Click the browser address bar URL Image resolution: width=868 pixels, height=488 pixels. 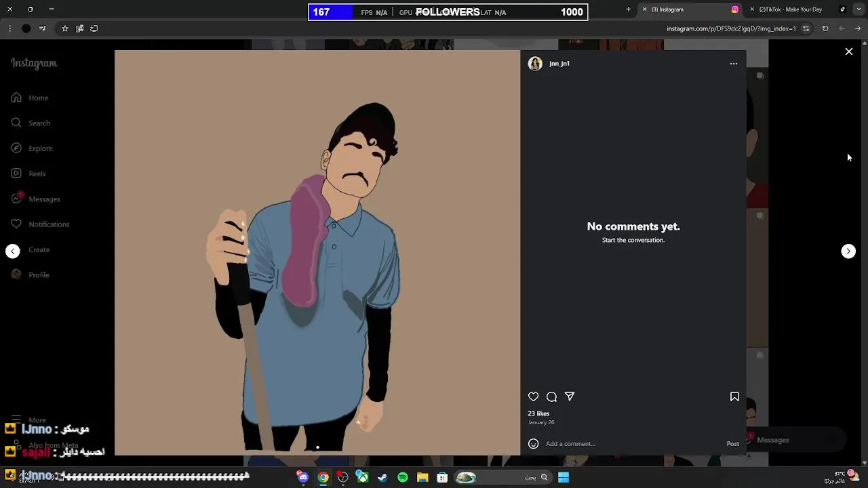731,28
